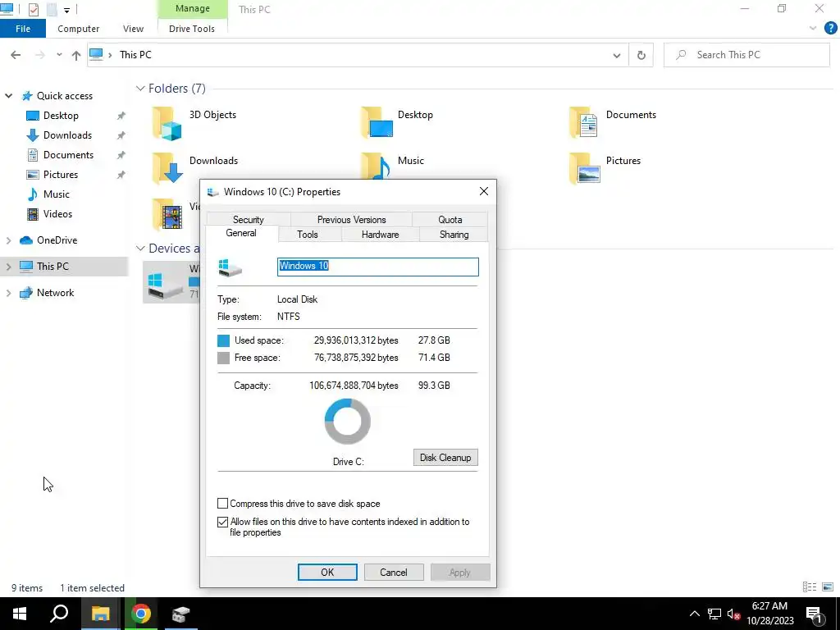Open the Action Center notifications icon
The image size is (840, 630).
[814, 614]
